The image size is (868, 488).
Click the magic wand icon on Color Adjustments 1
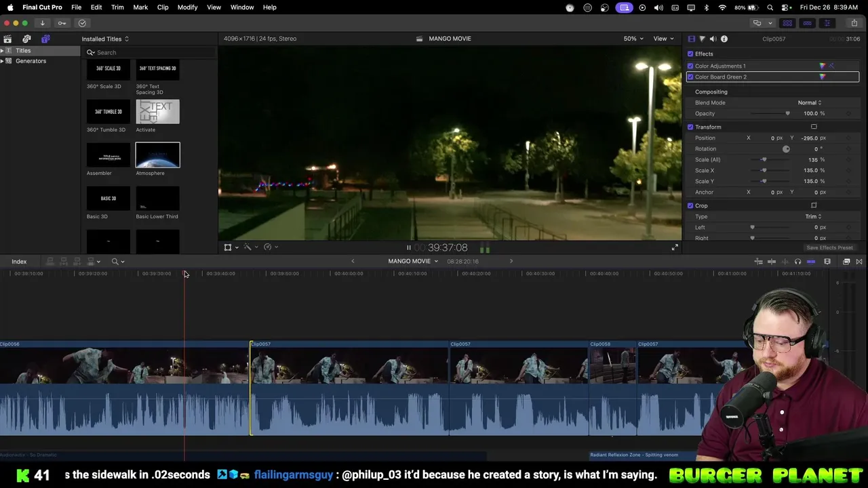click(831, 66)
